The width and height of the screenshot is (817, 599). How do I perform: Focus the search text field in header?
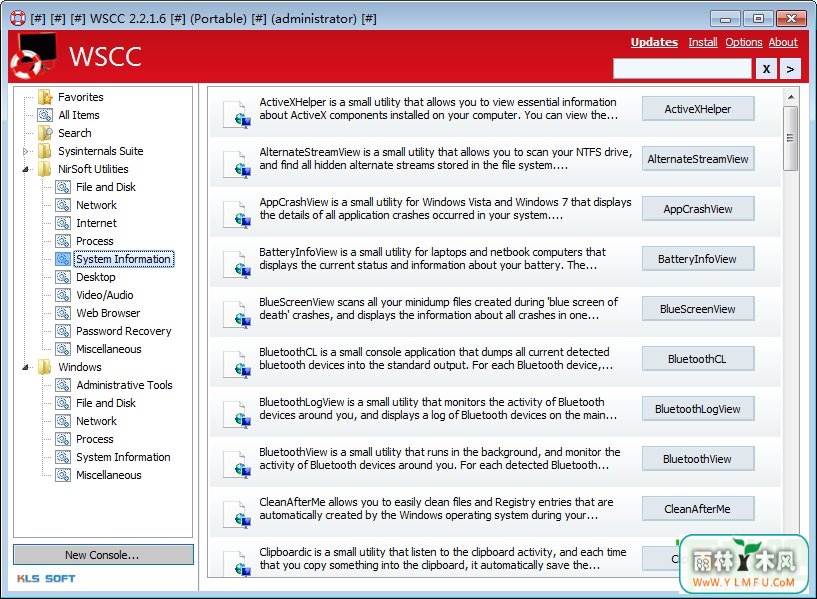click(x=682, y=69)
